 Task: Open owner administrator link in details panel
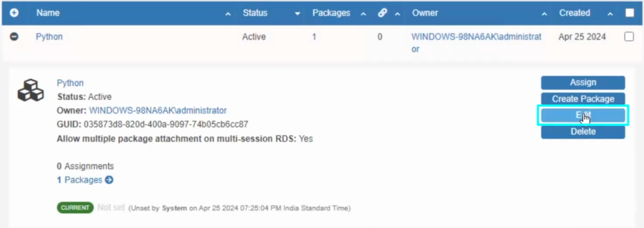pyautogui.click(x=158, y=111)
